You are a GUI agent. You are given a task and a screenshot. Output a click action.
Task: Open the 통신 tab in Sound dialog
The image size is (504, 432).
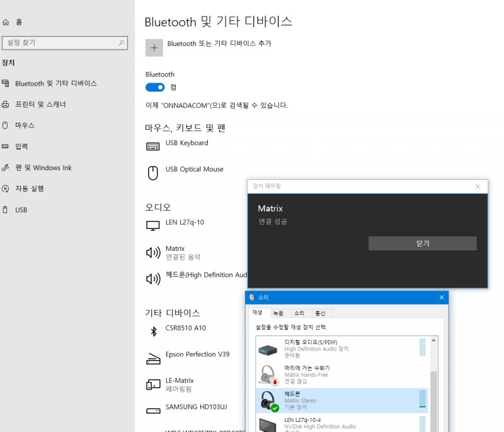[x=321, y=313]
